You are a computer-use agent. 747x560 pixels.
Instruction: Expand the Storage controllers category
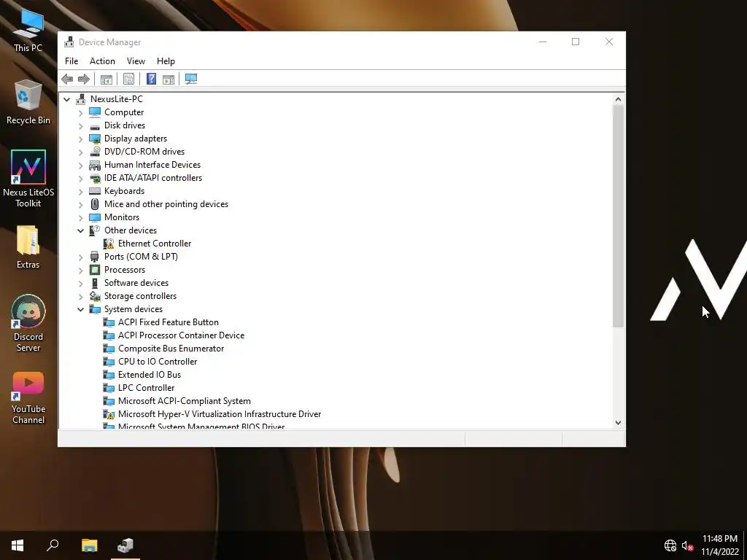pos(80,296)
